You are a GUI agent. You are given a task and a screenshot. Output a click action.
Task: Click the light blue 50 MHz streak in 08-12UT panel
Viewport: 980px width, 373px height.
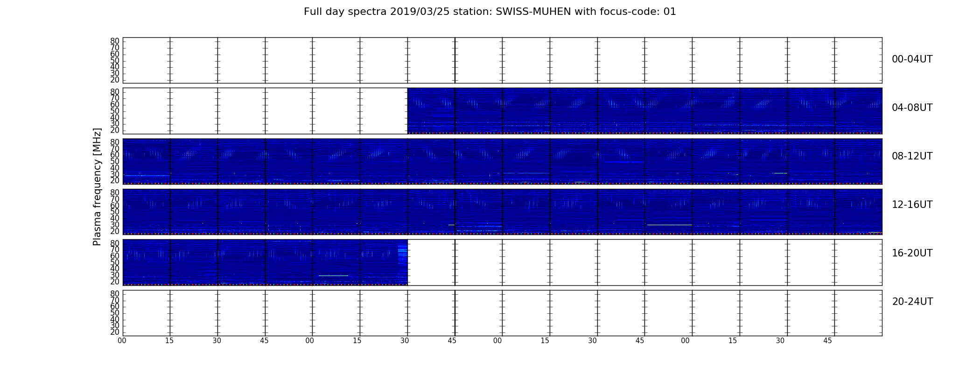pyautogui.click(x=624, y=162)
